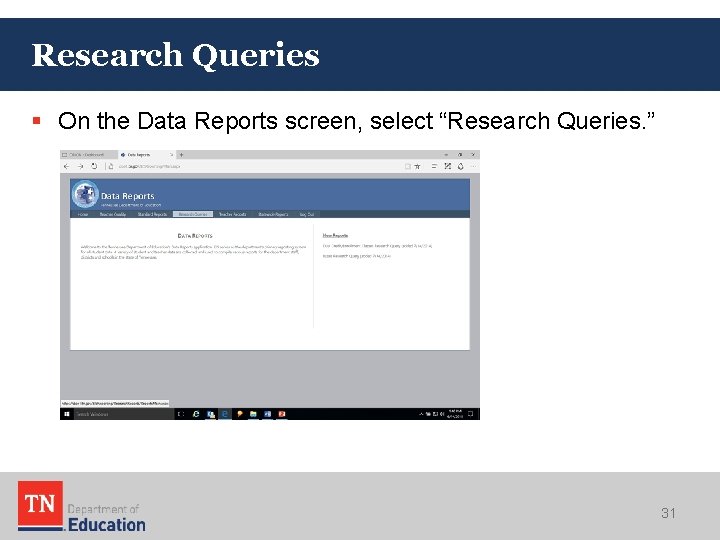Viewport: 720px width, 540px height.
Task: Open the Edge Hub icon
Action: 434,166
